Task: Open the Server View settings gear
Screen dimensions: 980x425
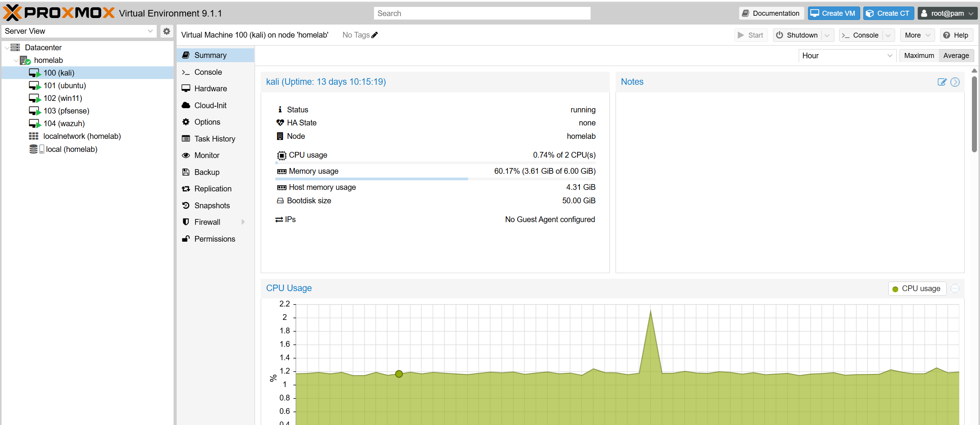Action: (x=166, y=31)
